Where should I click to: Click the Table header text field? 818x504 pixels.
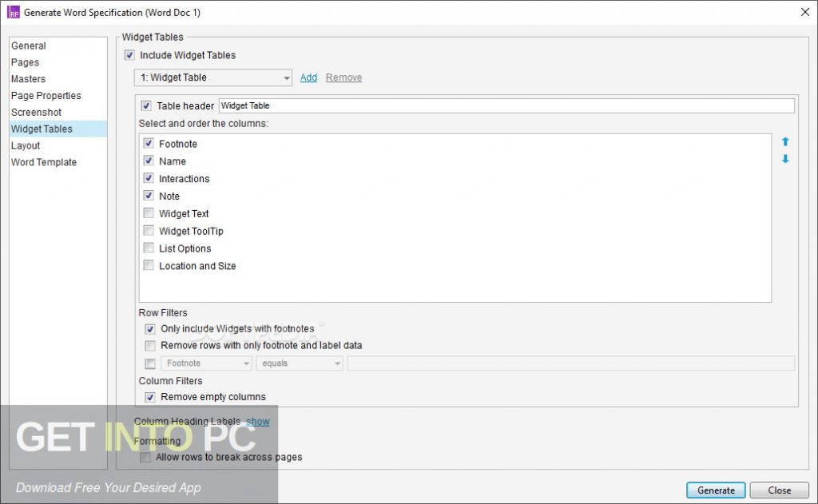tap(506, 106)
